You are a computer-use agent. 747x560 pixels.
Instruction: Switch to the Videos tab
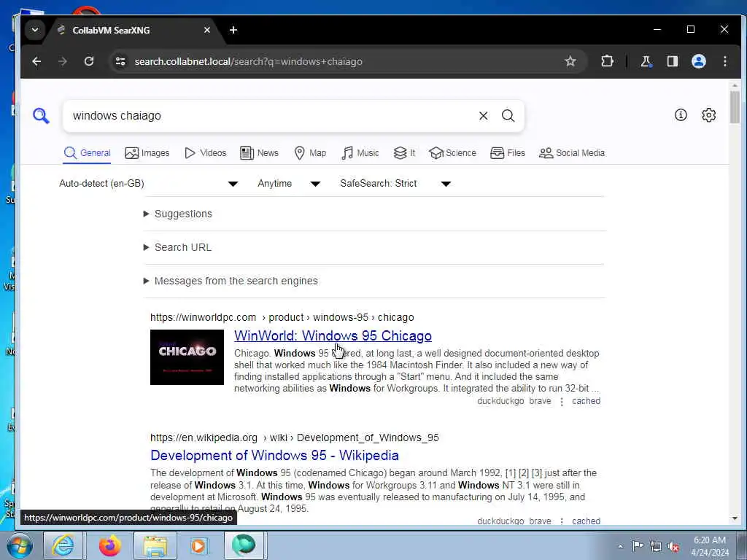(x=205, y=153)
